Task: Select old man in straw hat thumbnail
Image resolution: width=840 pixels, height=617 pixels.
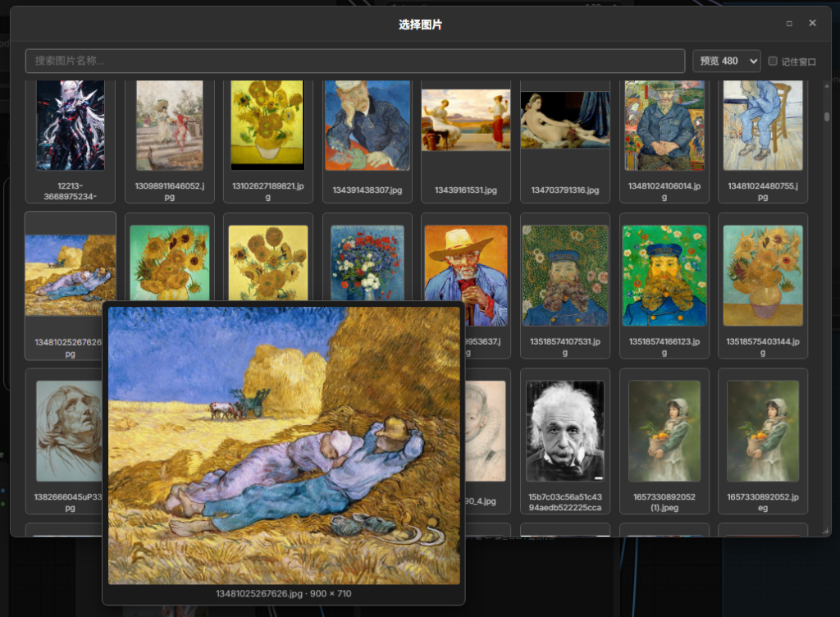Action: (466, 263)
